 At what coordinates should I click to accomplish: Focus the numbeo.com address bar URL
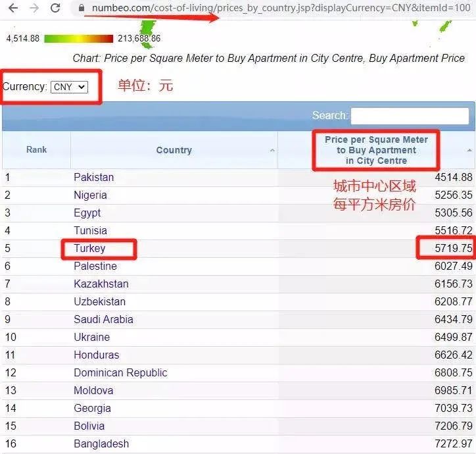click(281, 8)
